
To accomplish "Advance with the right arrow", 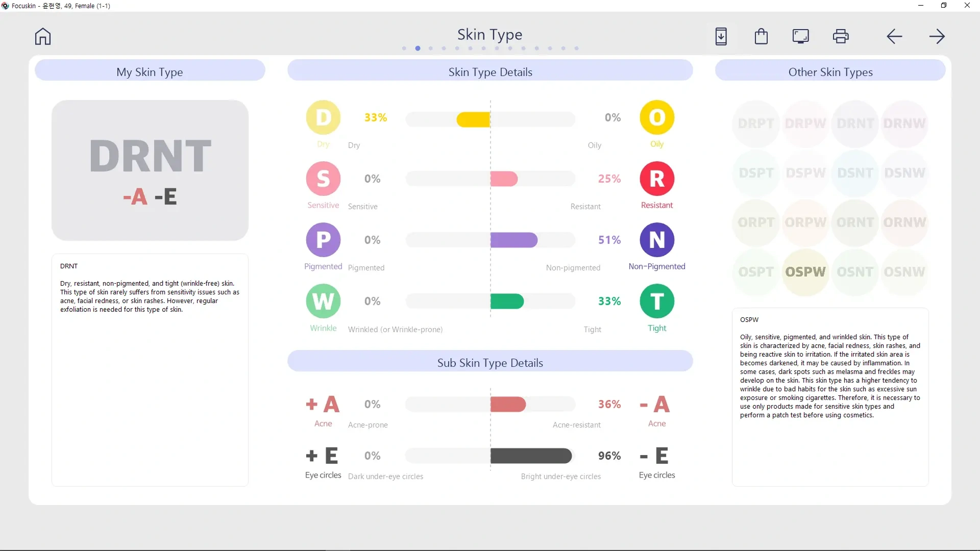I will pyautogui.click(x=937, y=37).
